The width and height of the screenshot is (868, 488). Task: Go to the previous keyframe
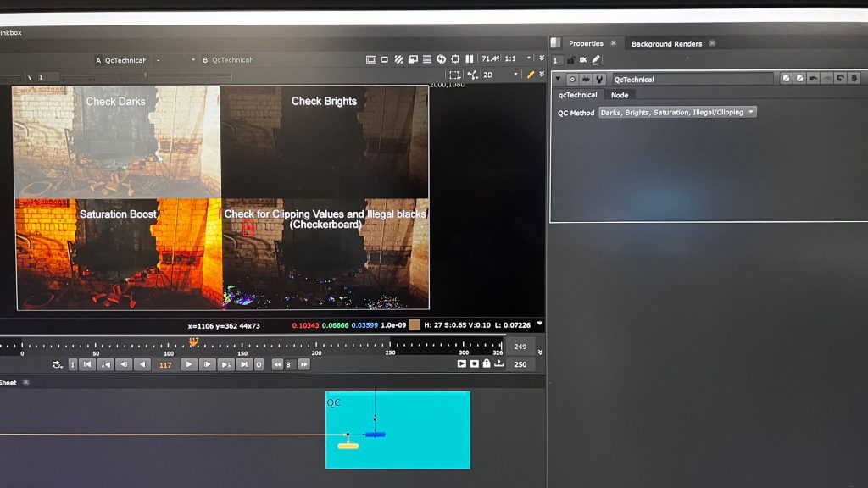[105, 364]
